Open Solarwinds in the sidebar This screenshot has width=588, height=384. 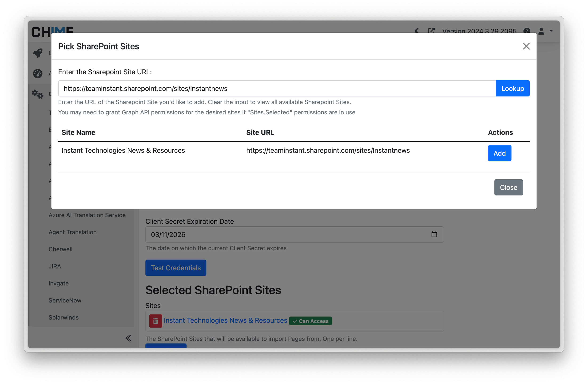pos(64,317)
